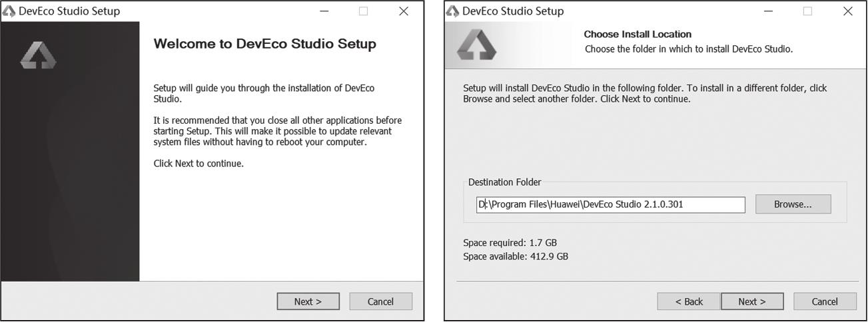Image resolution: width=868 pixels, height=322 pixels.
Task: Focus the Destination Folder path field
Action: pyautogui.click(x=610, y=204)
